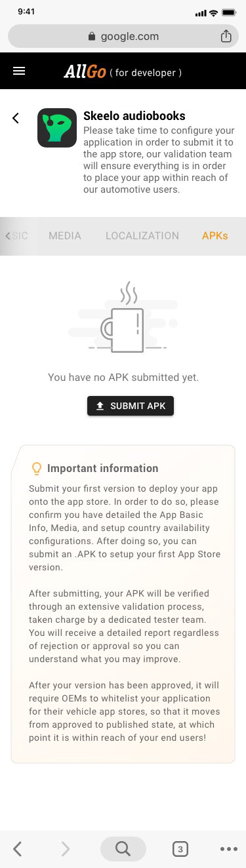
Task: Tap the Important information heading
Action: pos(103,468)
